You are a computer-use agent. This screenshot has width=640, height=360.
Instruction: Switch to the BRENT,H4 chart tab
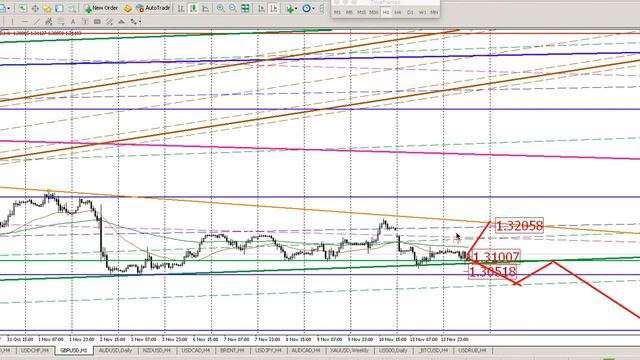coord(232,350)
